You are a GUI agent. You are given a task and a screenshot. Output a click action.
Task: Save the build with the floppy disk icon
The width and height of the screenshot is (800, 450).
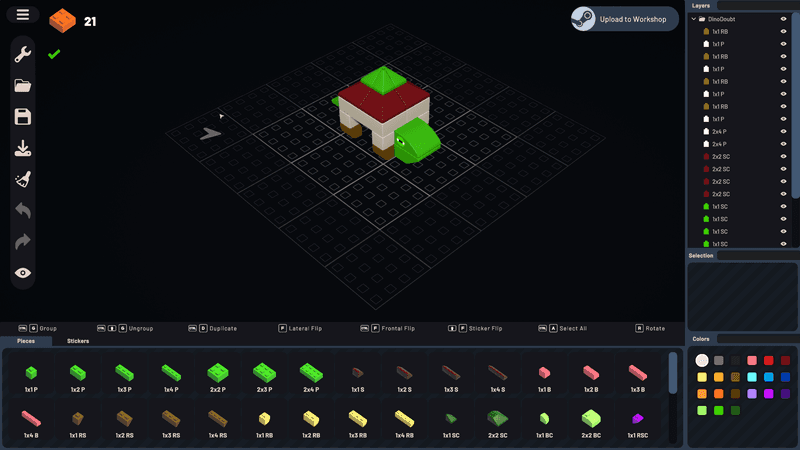click(x=23, y=117)
